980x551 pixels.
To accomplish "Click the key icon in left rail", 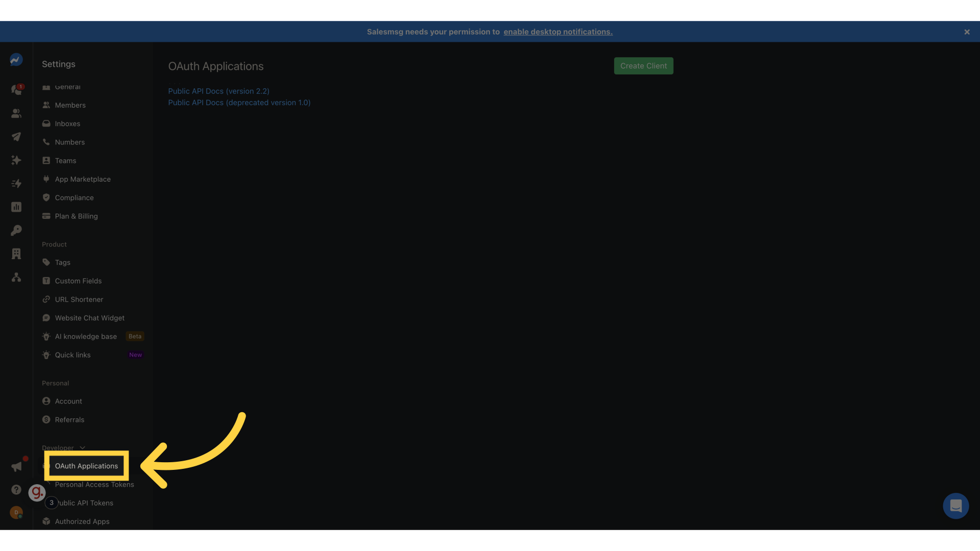I will 16,231.
